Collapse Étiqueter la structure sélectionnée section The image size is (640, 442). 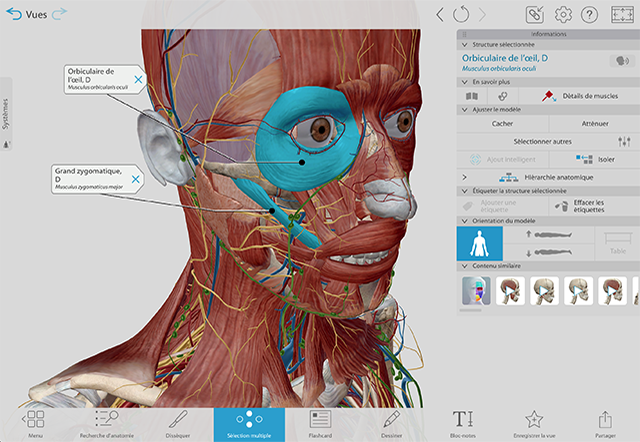pos(464,191)
